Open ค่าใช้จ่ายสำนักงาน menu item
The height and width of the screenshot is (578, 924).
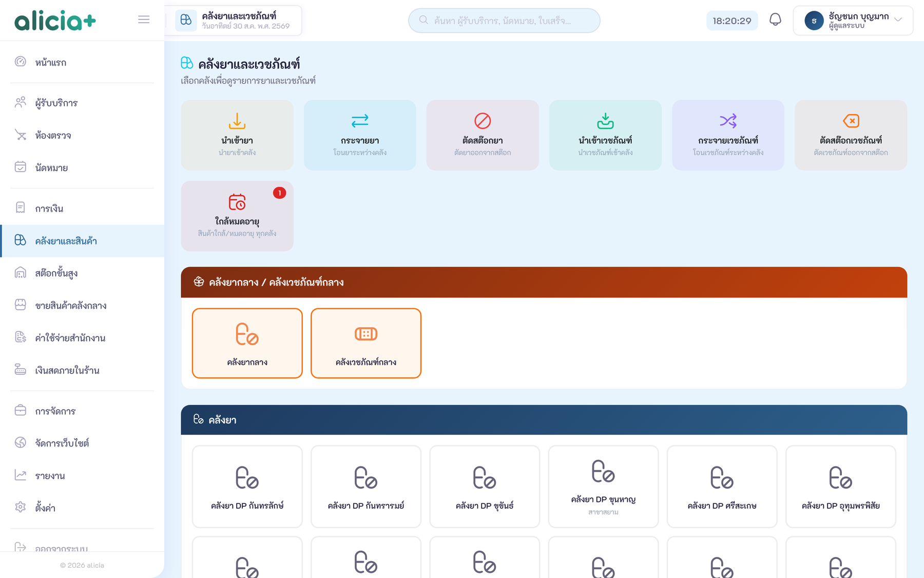tap(82, 338)
